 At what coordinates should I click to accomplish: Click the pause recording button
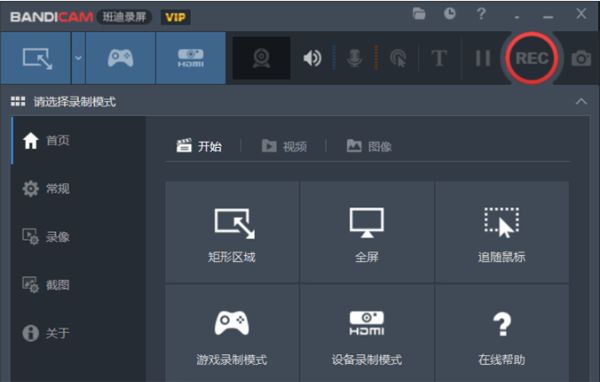pos(483,58)
